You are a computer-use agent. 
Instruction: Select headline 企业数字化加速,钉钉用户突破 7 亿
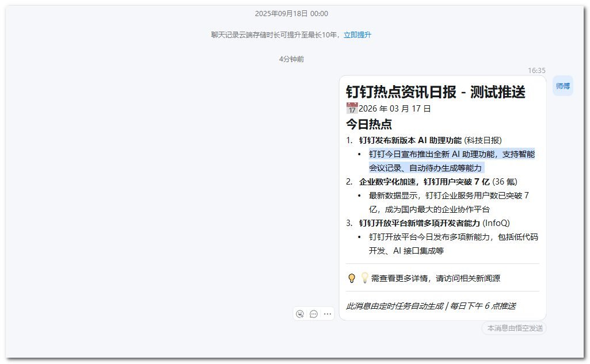(x=424, y=182)
